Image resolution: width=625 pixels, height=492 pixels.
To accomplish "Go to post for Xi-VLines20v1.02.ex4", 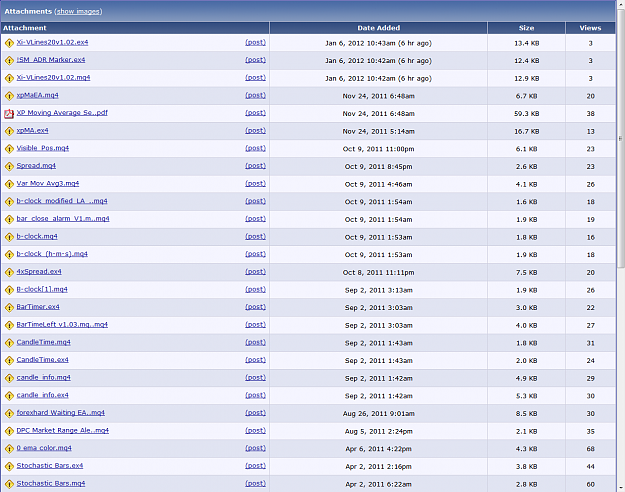I will 256,42.
